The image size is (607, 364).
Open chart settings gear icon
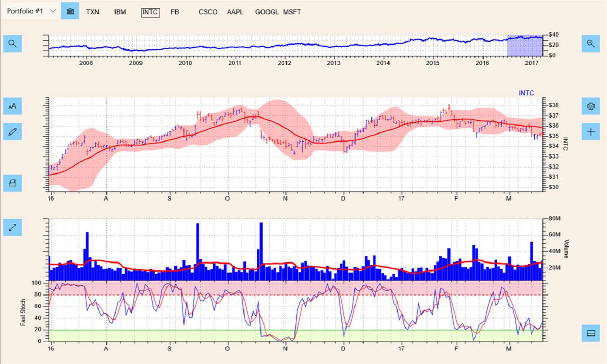pos(591,106)
